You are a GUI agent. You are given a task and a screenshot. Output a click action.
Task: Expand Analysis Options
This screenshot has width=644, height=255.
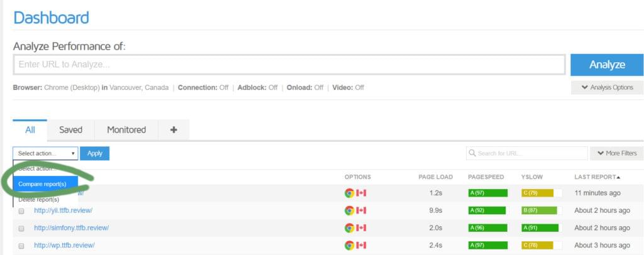[x=607, y=87]
